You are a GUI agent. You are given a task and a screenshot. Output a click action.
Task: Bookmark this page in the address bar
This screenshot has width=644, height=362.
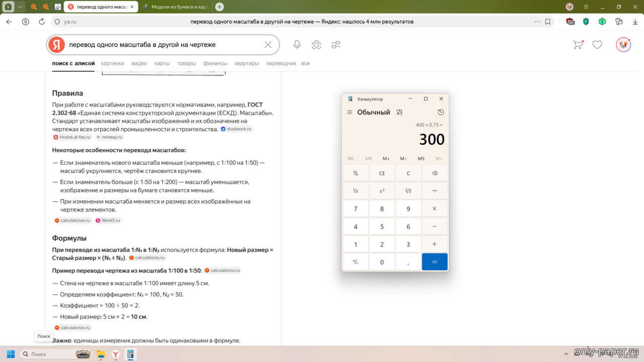click(x=548, y=22)
